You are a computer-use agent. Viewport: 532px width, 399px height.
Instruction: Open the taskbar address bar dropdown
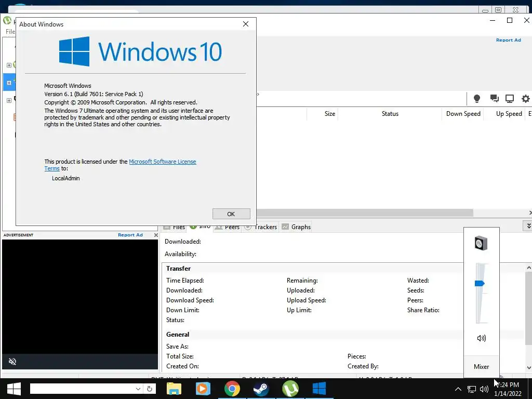138,389
